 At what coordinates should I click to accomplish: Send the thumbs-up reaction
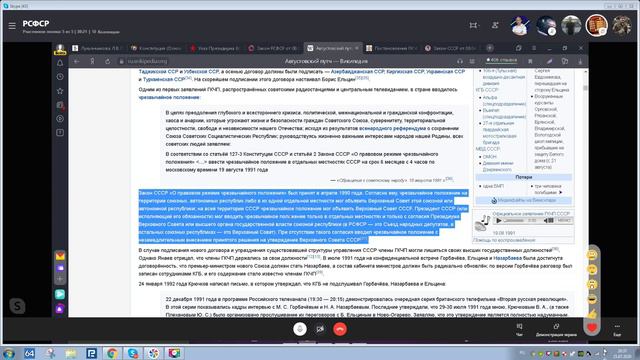coord(592,313)
